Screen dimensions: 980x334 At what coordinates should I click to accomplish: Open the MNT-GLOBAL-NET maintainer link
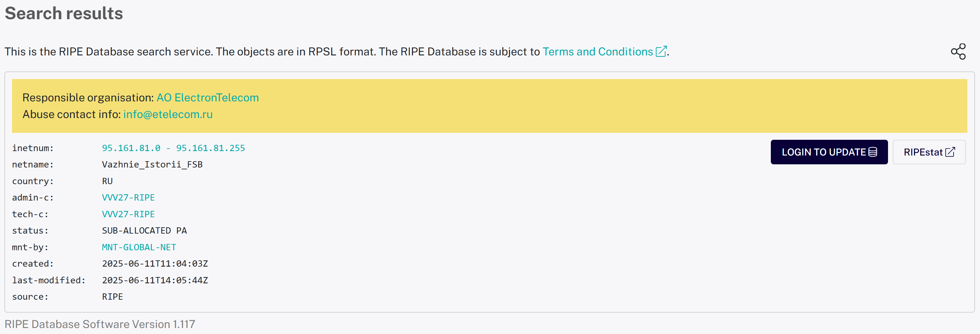[139, 247]
